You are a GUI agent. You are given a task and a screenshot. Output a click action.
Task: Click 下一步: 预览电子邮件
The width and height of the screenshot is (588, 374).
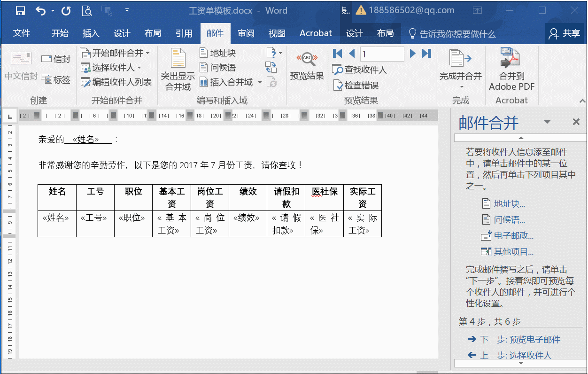pos(514,339)
